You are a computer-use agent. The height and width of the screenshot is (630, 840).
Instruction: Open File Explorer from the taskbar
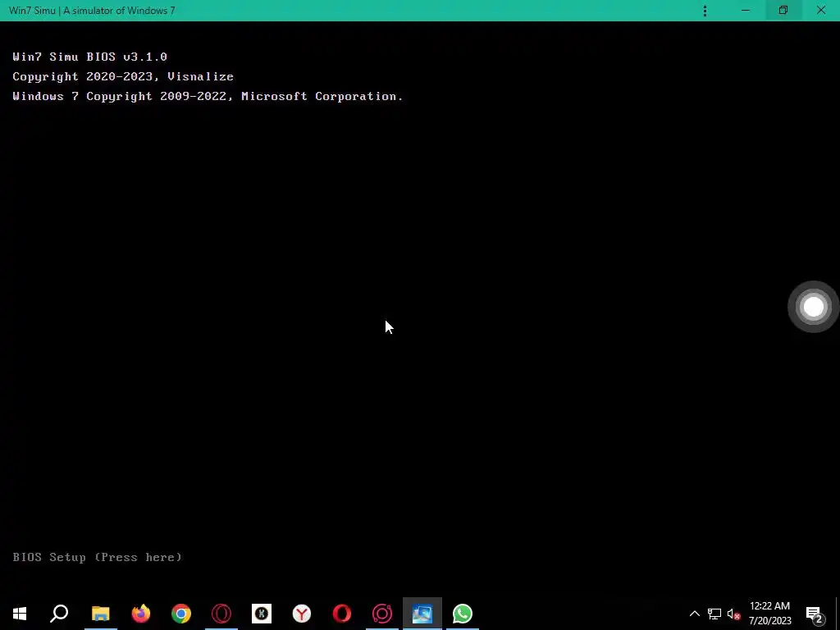coord(101,614)
